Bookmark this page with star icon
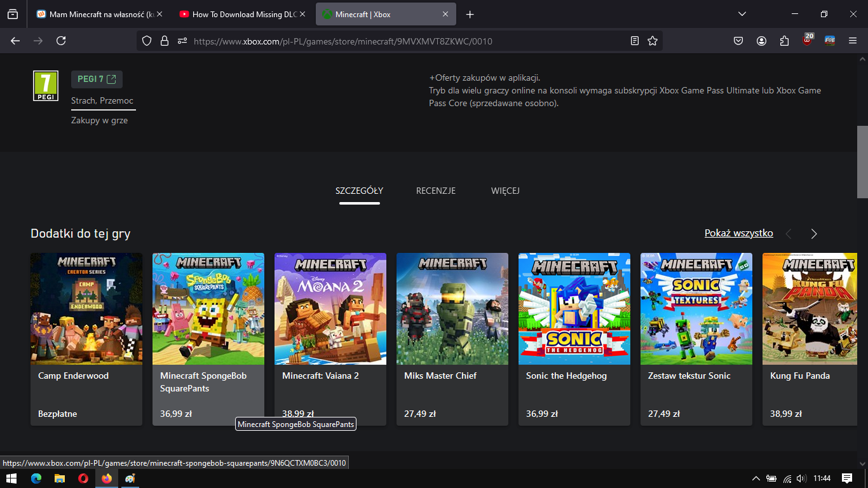The image size is (868, 488). (652, 41)
